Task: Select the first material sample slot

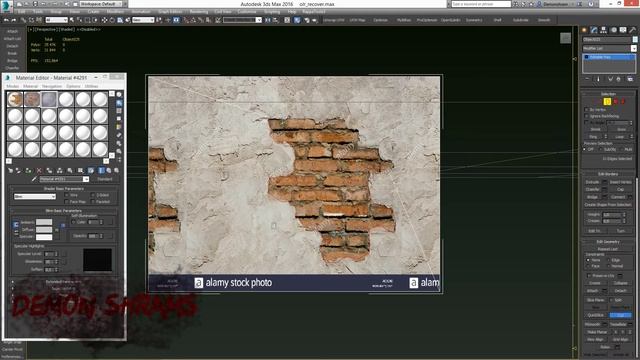Action: coord(15,99)
